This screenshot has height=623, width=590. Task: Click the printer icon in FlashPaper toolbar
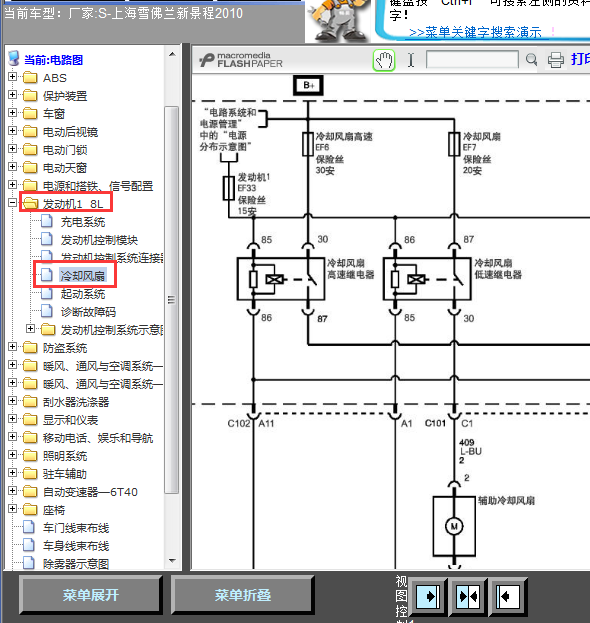coord(555,60)
